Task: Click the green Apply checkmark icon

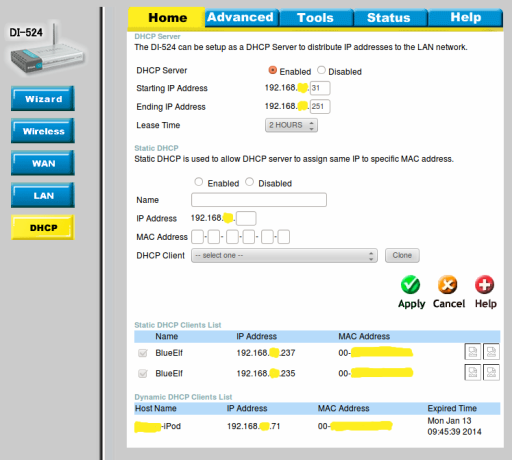Action: pos(410,284)
